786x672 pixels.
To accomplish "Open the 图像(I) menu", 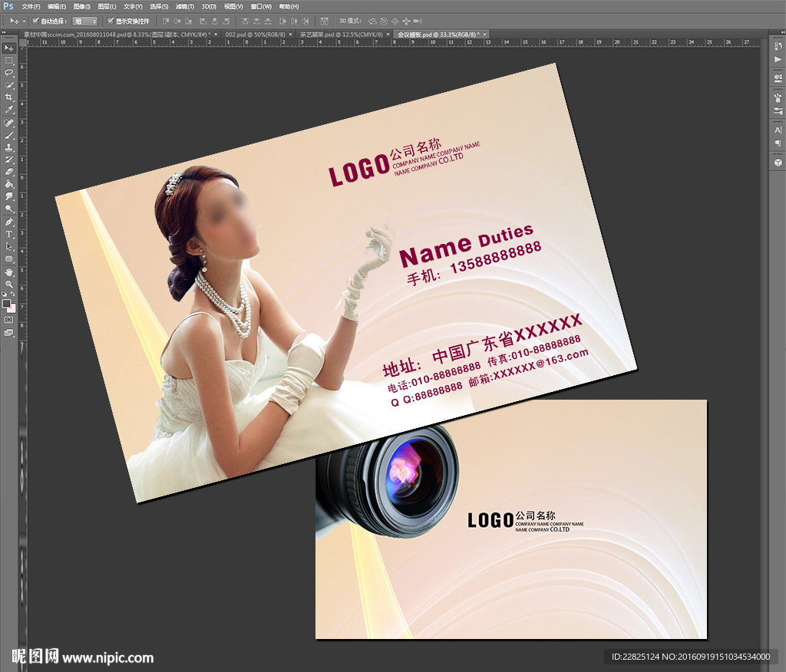I will tap(81, 6).
